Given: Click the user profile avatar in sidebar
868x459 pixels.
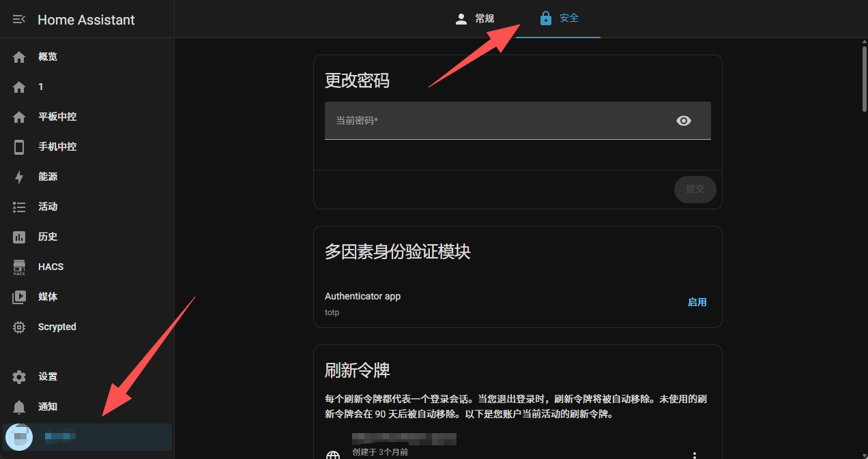Looking at the screenshot, I should click(x=19, y=437).
